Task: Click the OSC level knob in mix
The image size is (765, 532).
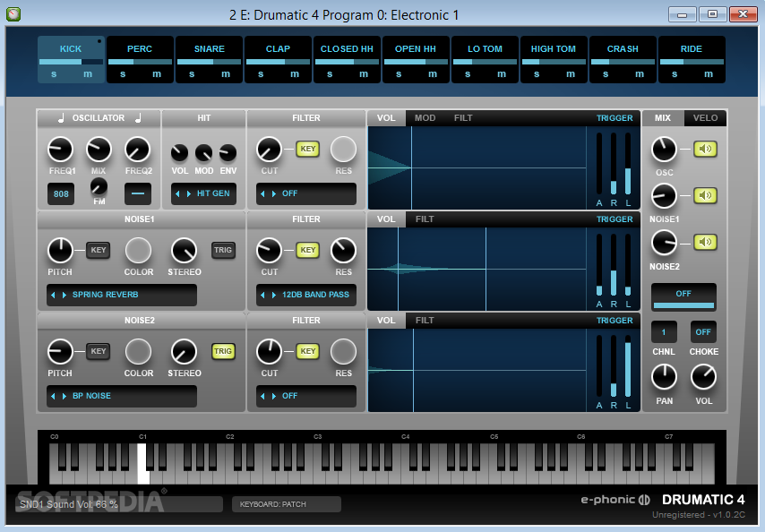Action: click(x=664, y=150)
